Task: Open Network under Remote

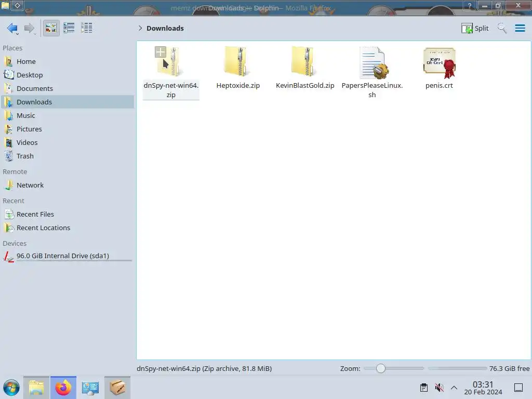Action: (x=67, y=185)
